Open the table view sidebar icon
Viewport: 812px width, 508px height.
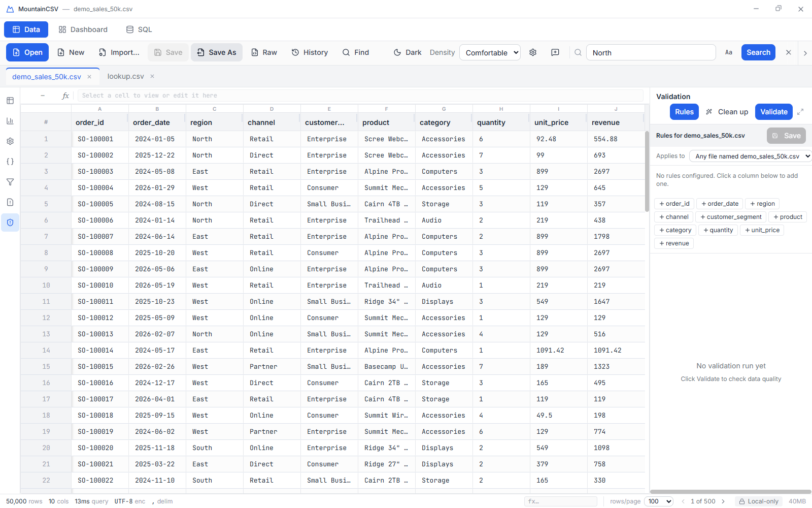click(x=10, y=101)
